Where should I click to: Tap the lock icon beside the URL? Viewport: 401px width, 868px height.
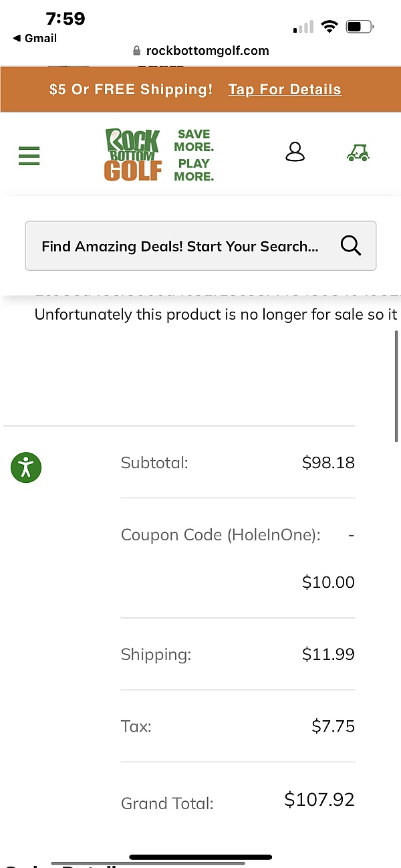pos(138,51)
